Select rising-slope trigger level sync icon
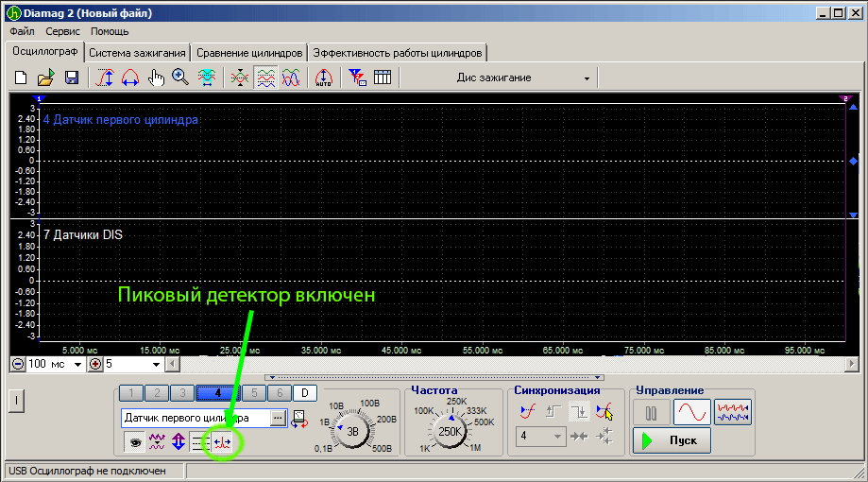 click(528, 412)
